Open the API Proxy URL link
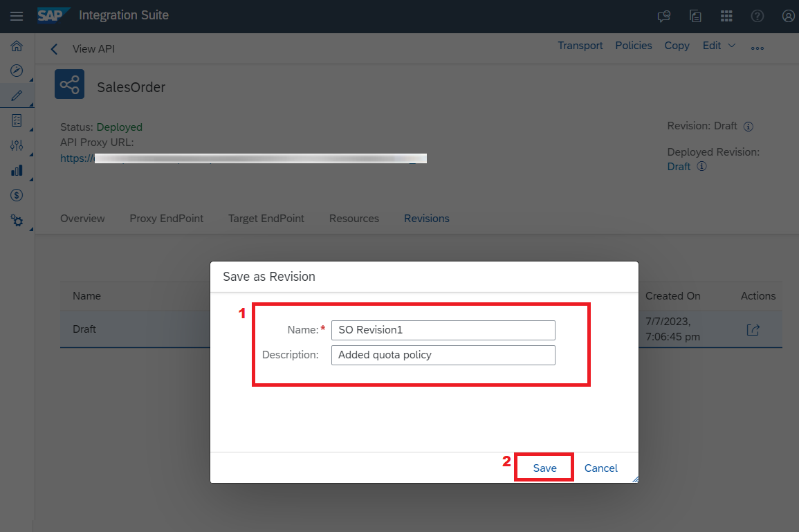Image resolution: width=799 pixels, height=532 pixels. tap(244, 158)
